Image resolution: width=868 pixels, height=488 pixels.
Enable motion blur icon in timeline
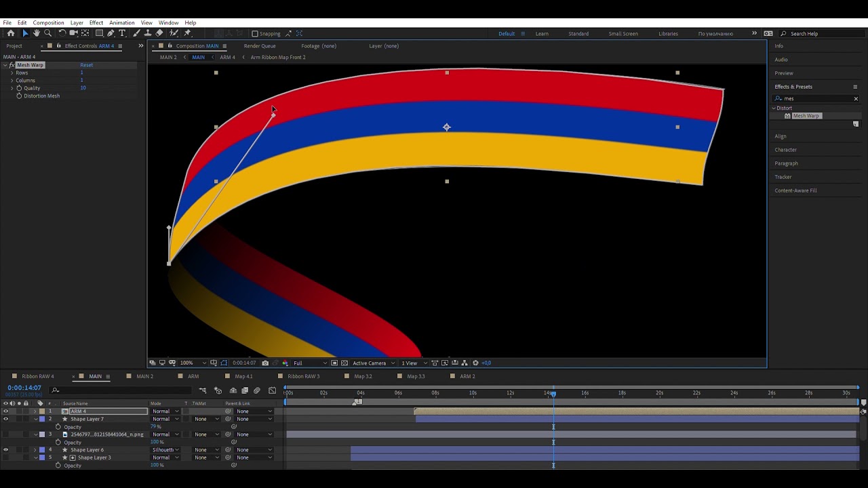point(256,390)
